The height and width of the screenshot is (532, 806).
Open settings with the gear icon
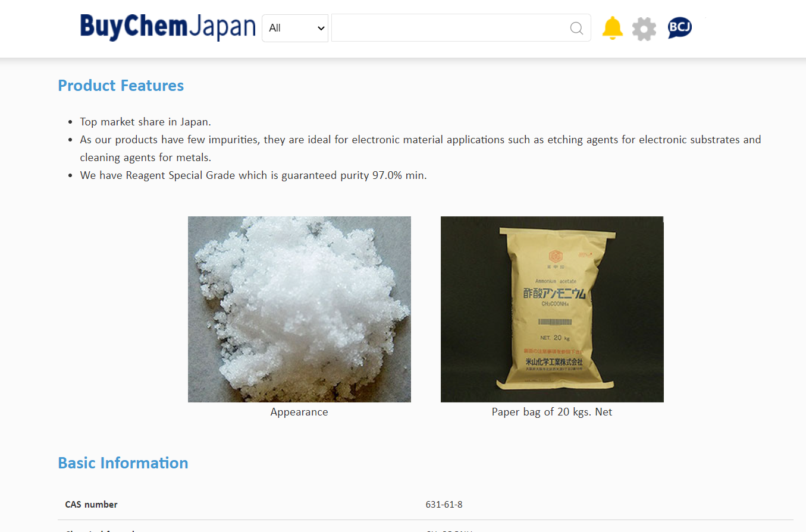click(644, 29)
